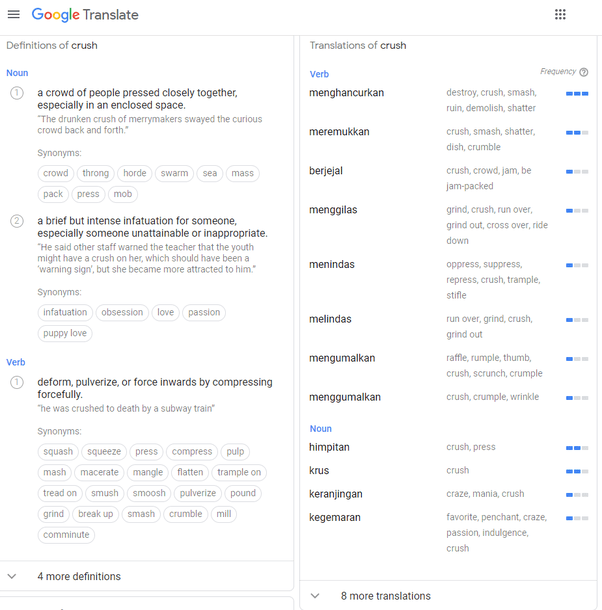Click the 'trample on' synonym chip
The width and height of the screenshot is (602, 610).
tap(239, 472)
